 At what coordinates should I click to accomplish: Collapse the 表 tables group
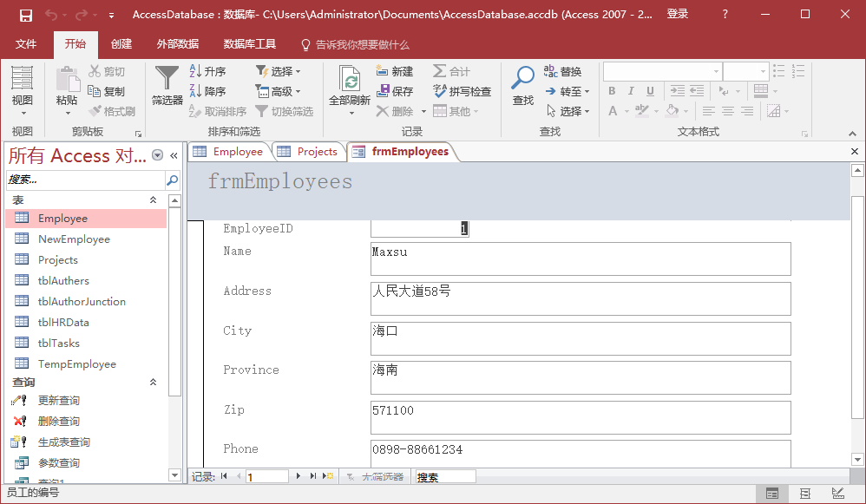[154, 200]
